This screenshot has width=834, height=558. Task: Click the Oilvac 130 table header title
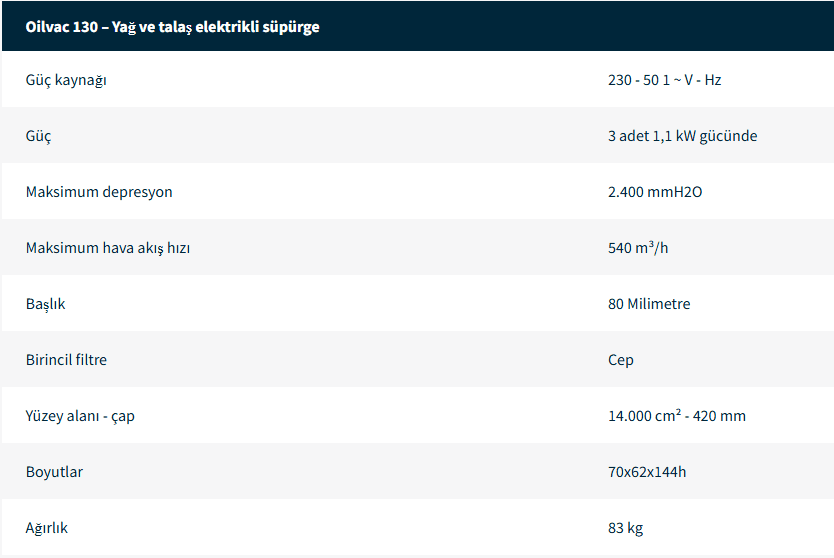coord(172,27)
